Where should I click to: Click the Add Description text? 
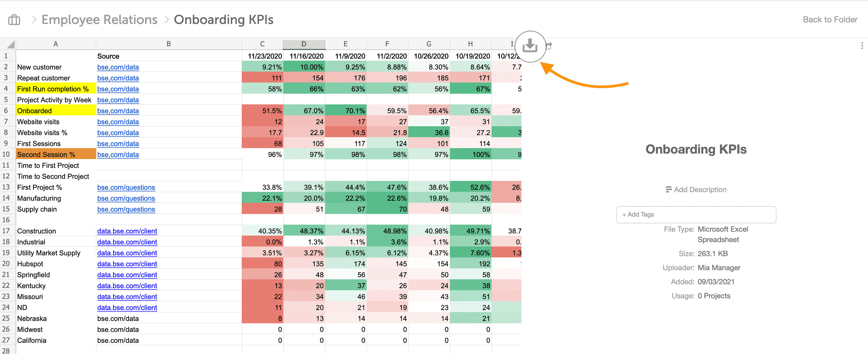(x=700, y=189)
